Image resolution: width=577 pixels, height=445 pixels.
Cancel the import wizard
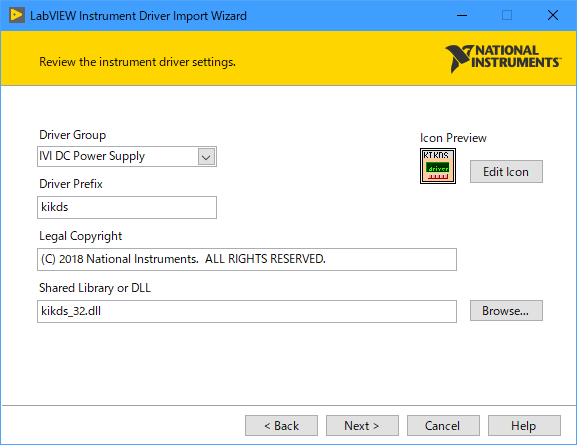pos(443,425)
